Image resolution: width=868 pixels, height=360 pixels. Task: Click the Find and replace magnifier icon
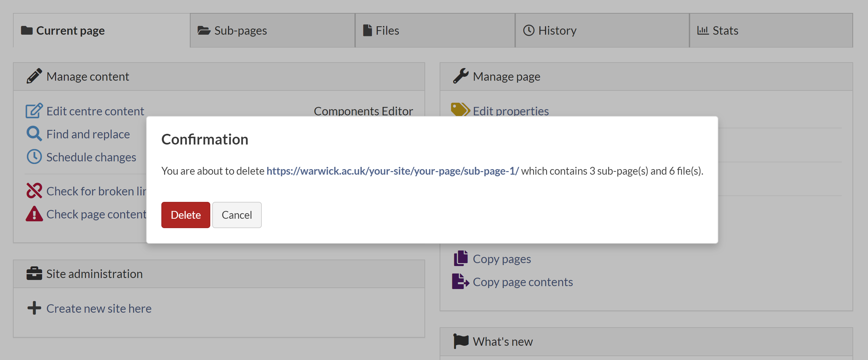tap(34, 134)
